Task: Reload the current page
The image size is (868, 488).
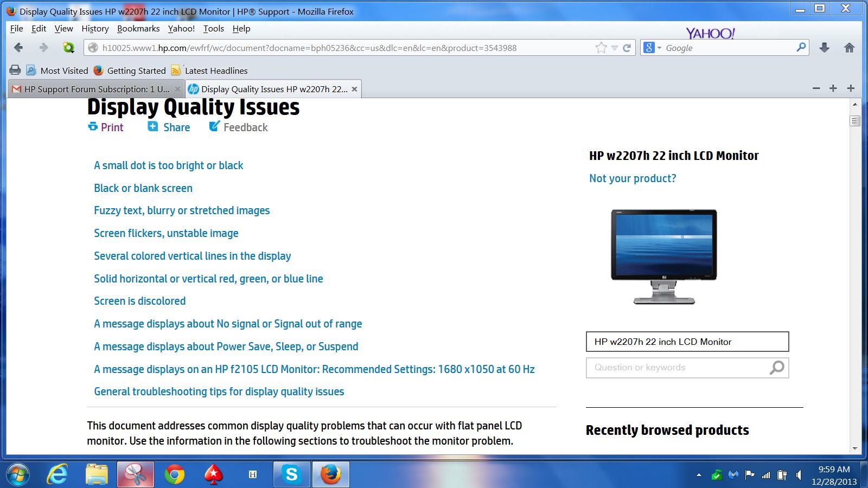Action: [627, 48]
